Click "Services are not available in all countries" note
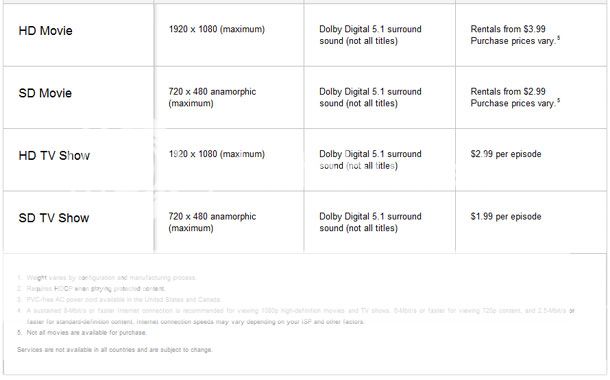 [115, 350]
